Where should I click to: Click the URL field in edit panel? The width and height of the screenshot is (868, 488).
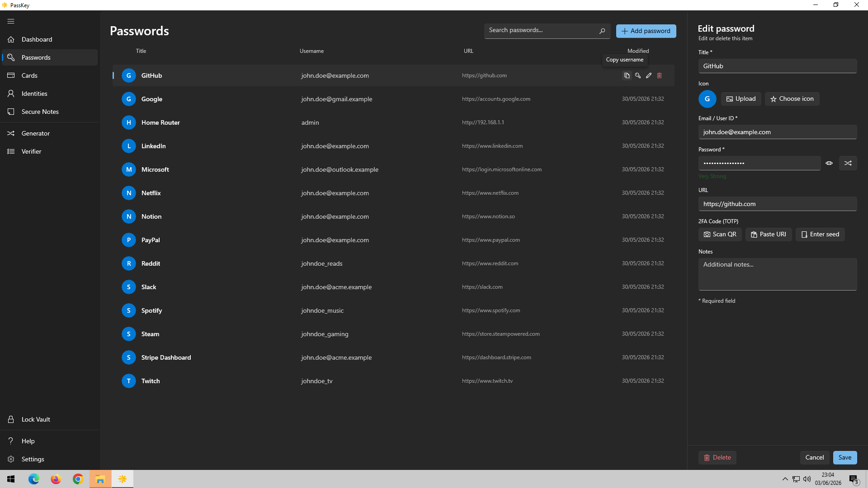(778, 204)
